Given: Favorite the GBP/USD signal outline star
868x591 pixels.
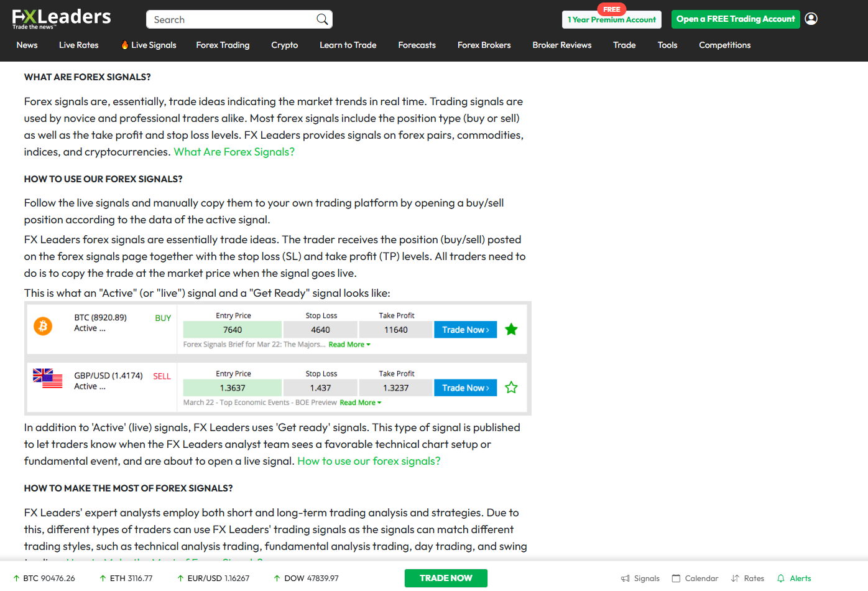Looking at the screenshot, I should 511,388.
